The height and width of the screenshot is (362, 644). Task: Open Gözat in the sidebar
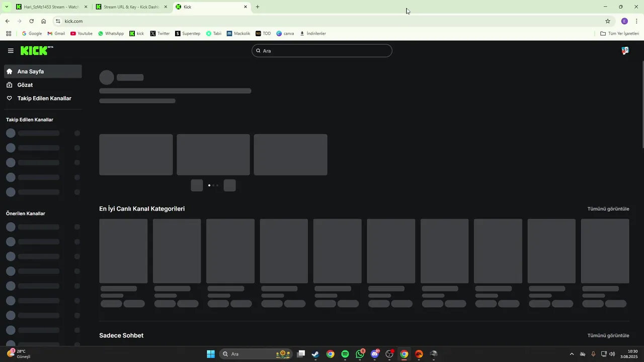pos(43,85)
